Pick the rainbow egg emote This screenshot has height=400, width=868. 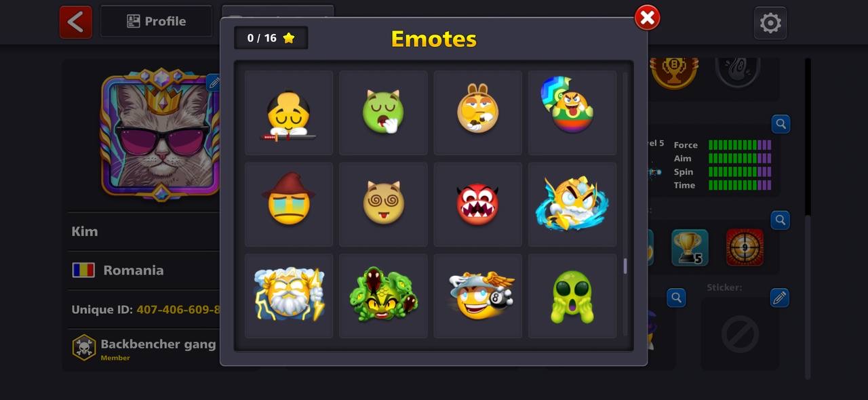point(572,113)
